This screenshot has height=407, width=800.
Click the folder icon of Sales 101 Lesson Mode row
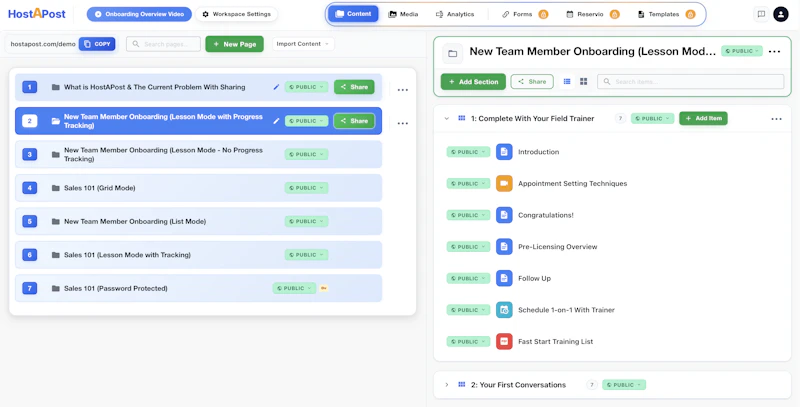[56, 255]
